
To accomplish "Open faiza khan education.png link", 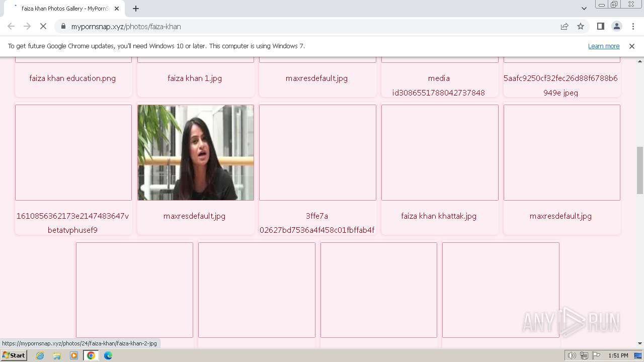I will [x=72, y=78].
